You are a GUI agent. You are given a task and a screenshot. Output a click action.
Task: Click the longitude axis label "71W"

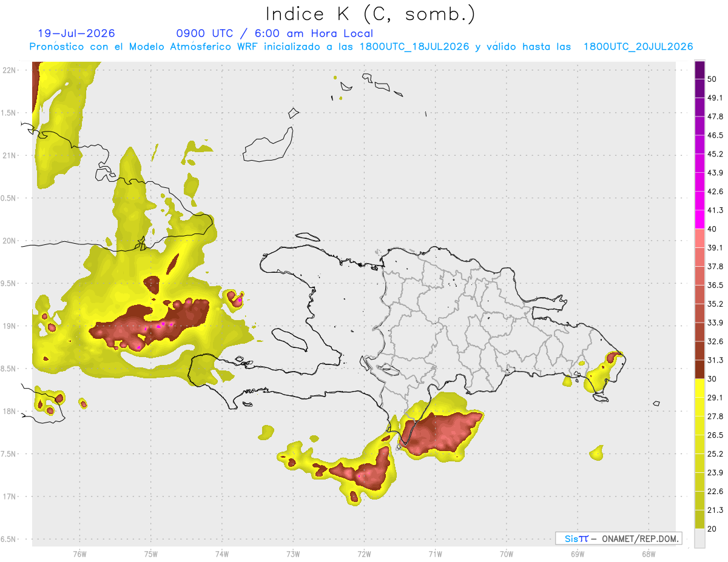(435, 554)
